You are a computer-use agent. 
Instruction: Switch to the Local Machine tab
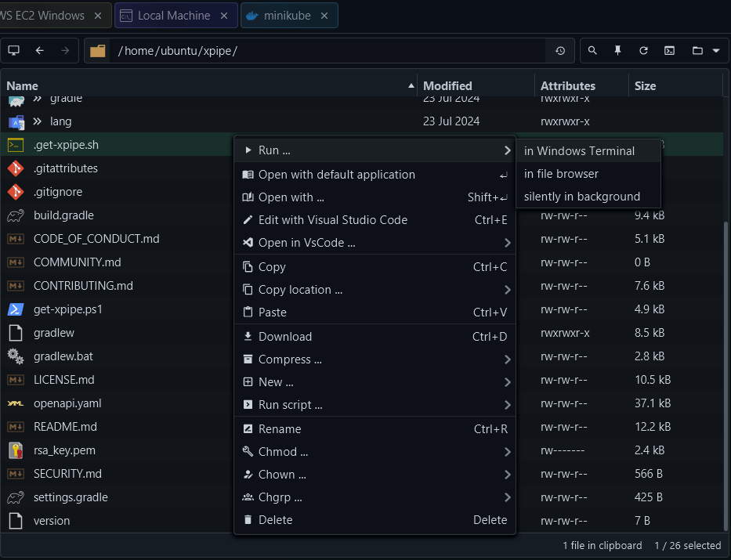click(x=173, y=16)
